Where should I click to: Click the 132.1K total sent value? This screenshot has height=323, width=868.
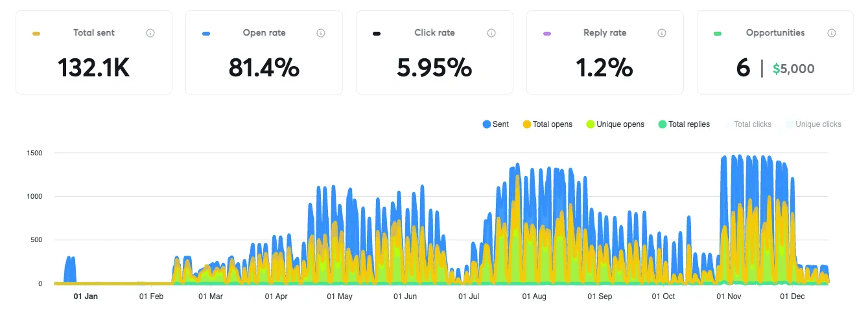tap(94, 68)
